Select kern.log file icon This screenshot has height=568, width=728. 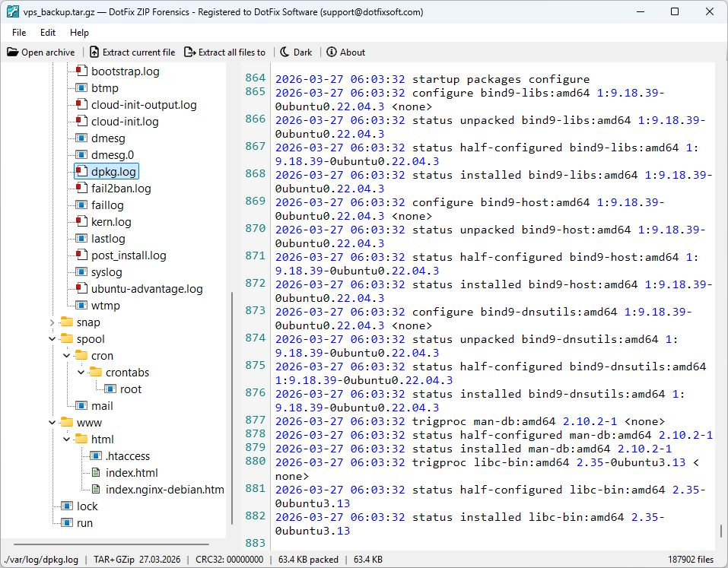pyautogui.click(x=81, y=221)
